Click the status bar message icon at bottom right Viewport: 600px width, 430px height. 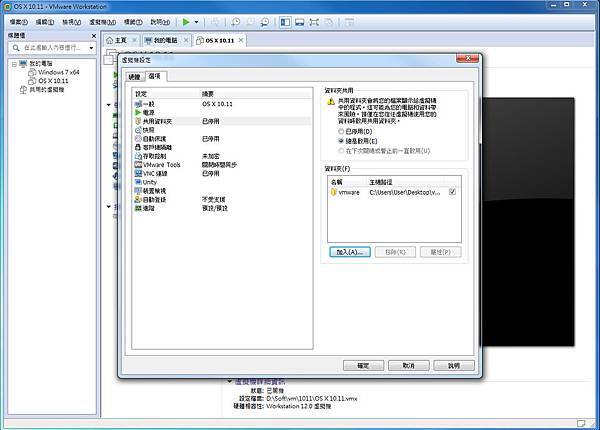point(581,423)
